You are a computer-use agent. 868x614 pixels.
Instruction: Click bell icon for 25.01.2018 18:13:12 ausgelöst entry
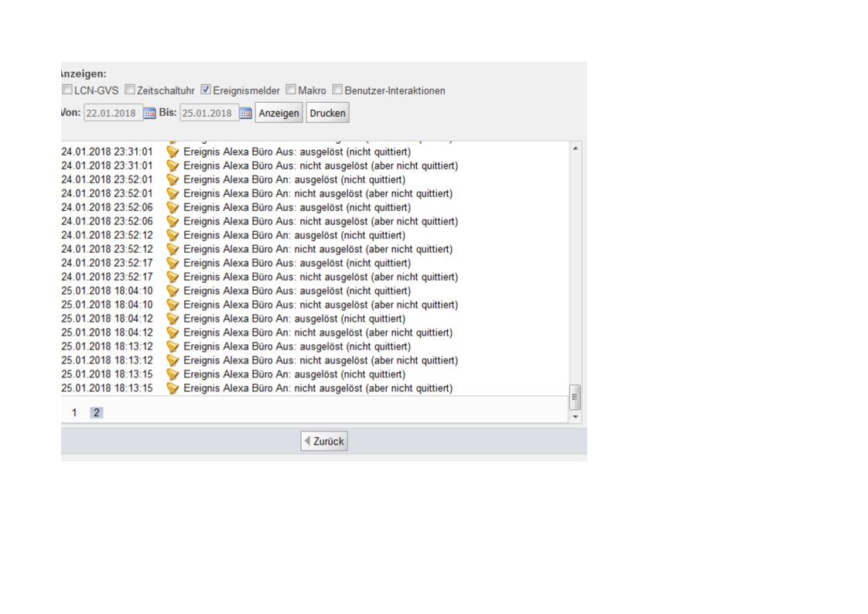point(173,346)
